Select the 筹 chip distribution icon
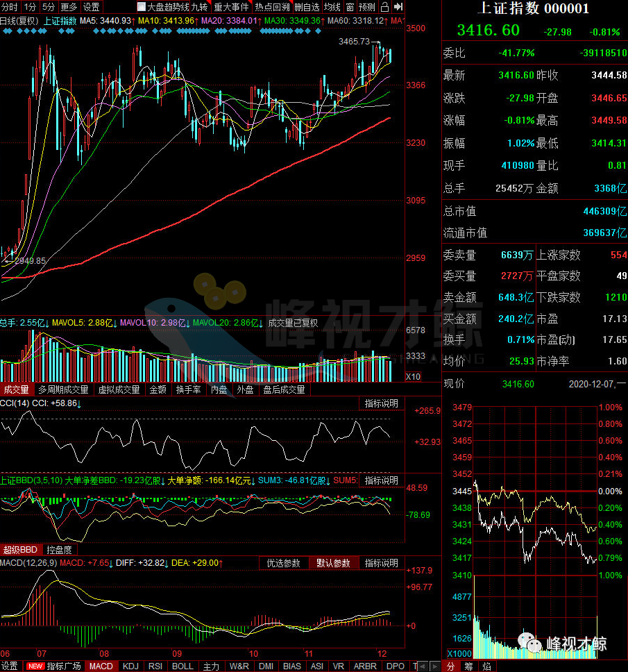Viewport: 628px width, 672px height. [468, 666]
